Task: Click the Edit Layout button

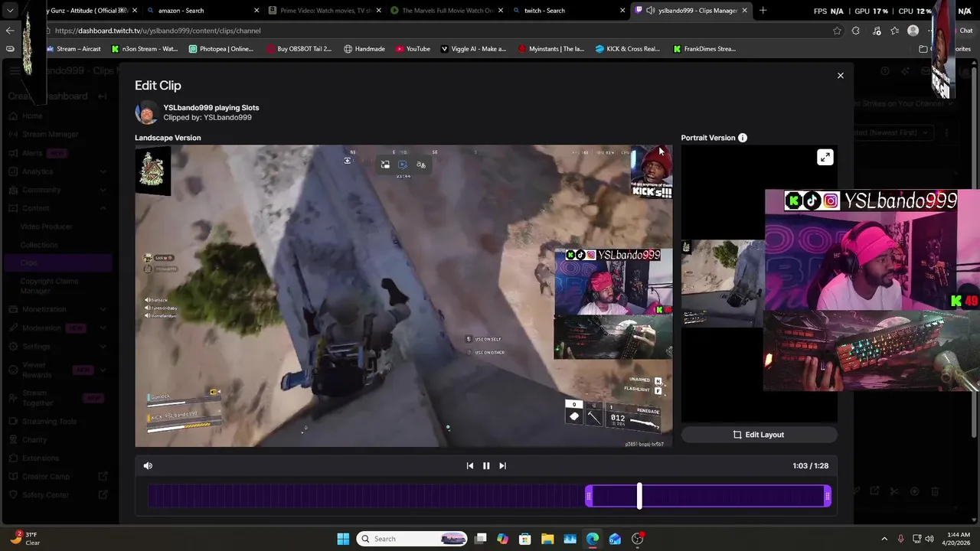Action: pos(759,435)
